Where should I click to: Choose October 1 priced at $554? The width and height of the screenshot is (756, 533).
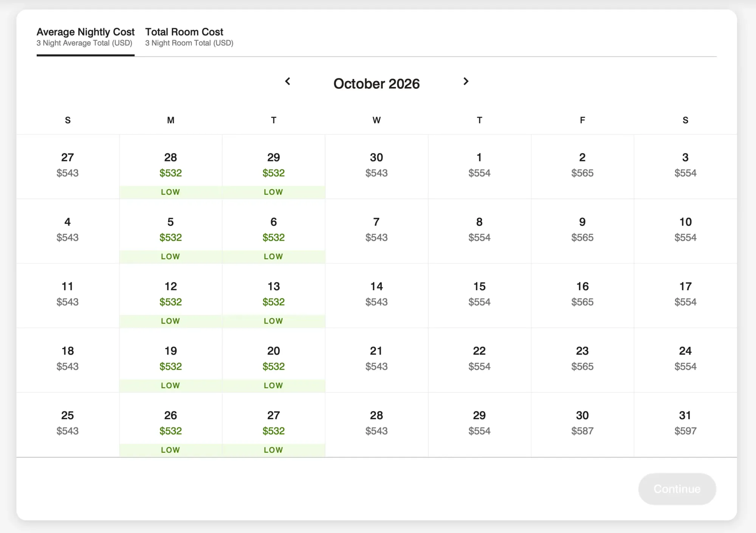479,167
